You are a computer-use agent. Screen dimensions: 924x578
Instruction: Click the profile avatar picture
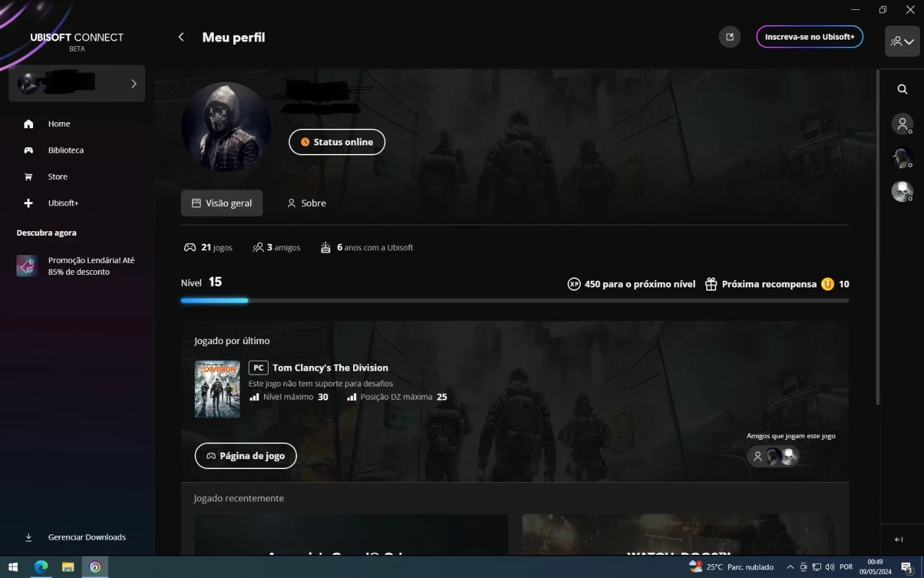[226, 127]
